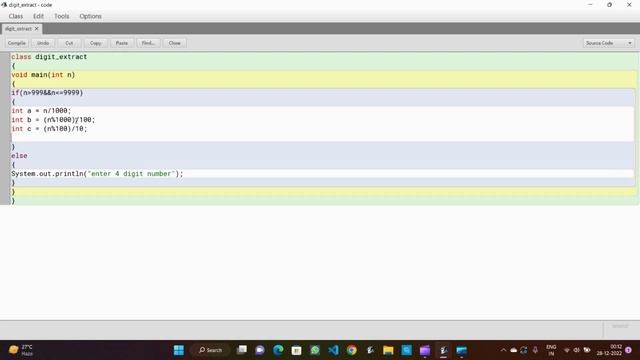Image resolution: width=640 pixels, height=360 pixels.
Task: Open the clock and date panel
Action: 609,350
